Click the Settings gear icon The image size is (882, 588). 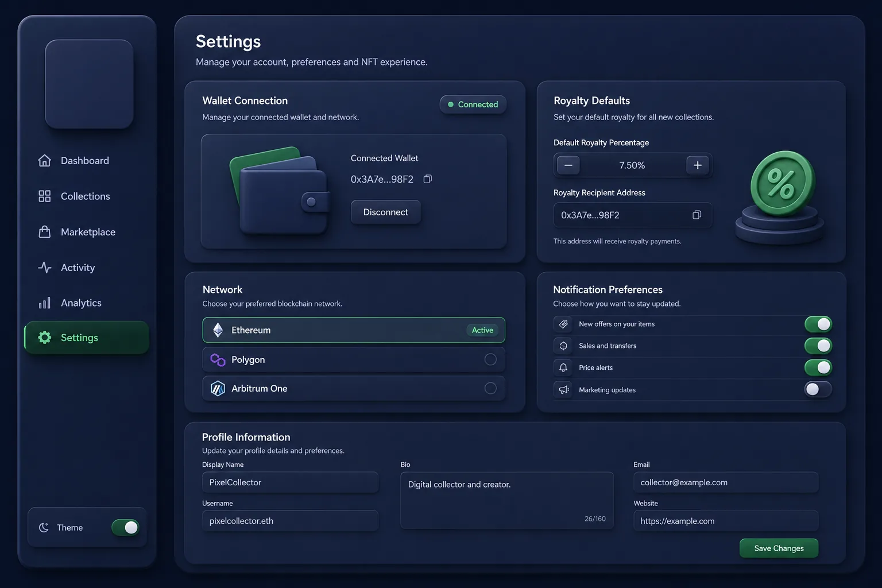pos(45,338)
